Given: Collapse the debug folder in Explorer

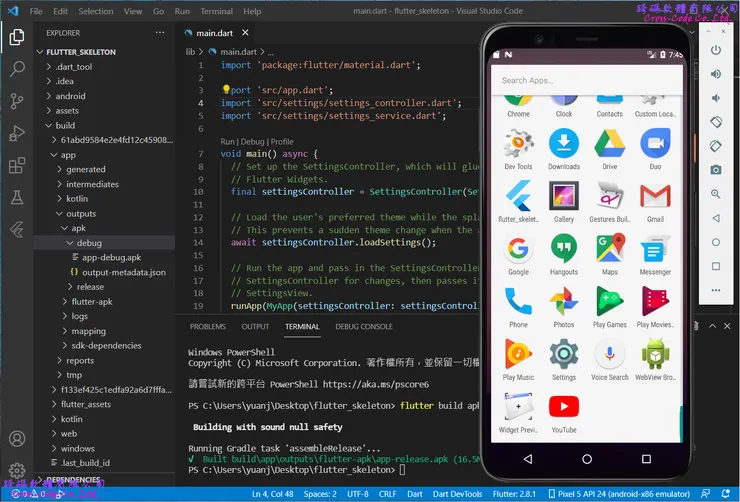Looking at the screenshot, I should click(88, 243).
